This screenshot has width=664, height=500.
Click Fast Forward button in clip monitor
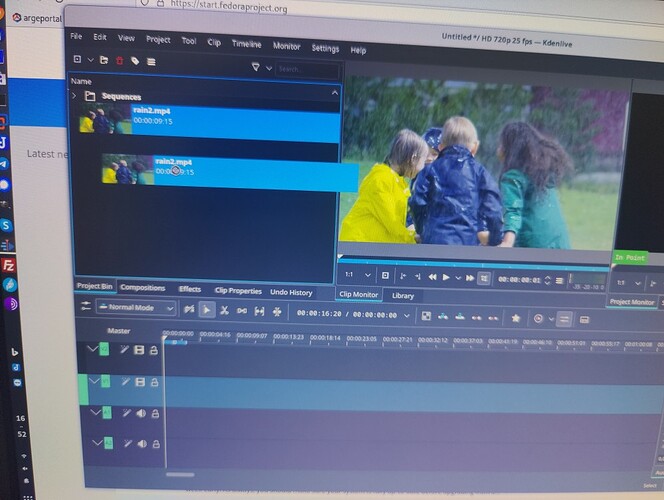pos(470,278)
